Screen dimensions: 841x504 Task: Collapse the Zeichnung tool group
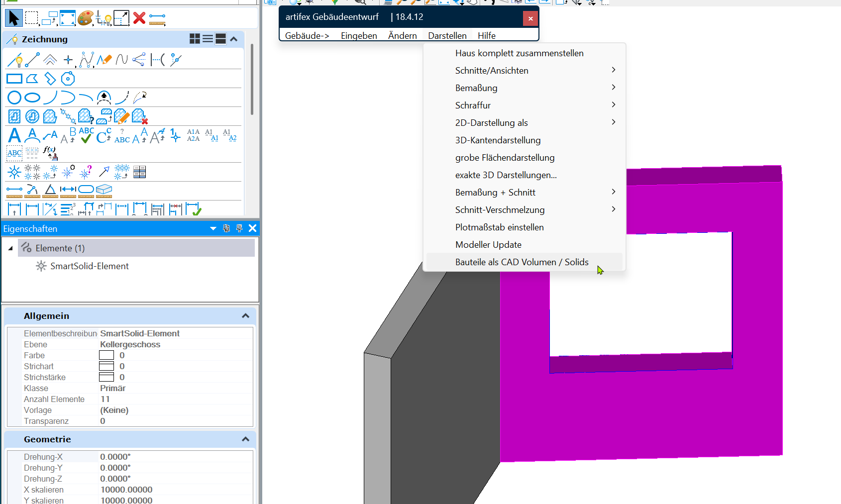pyautogui.click(x=234, y=39)
